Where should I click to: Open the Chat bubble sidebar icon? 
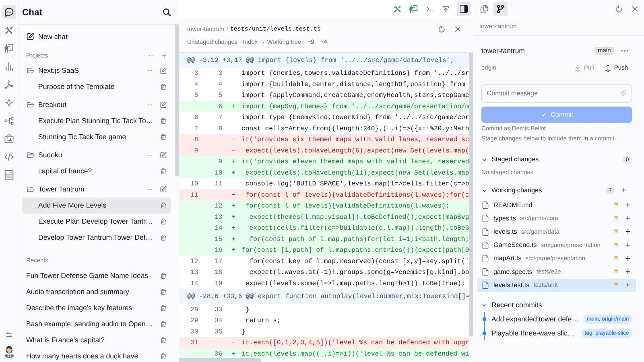tap(9, 12)
